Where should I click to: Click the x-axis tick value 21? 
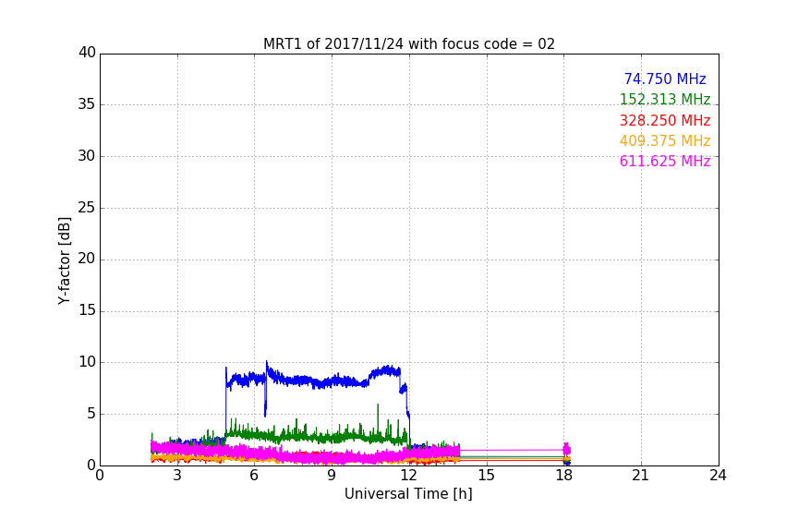pyautogui.click(x=641, y=476)
